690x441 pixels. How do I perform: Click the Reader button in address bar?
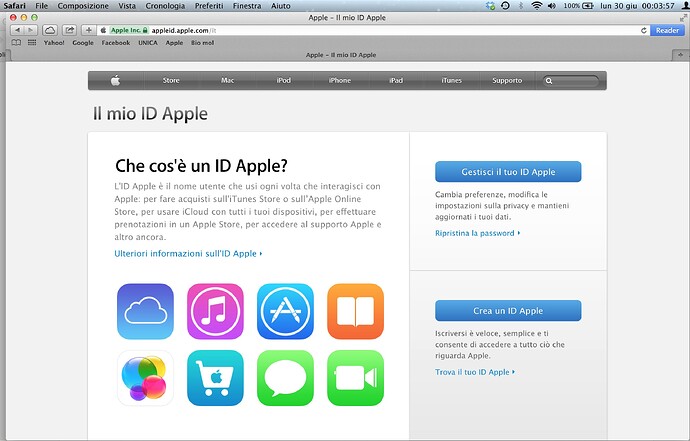click(667, 31)
